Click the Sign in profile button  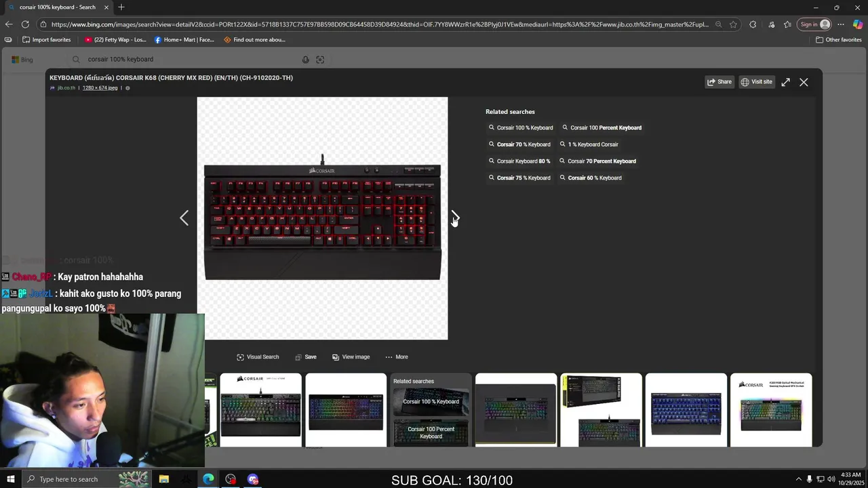[815, 24]
